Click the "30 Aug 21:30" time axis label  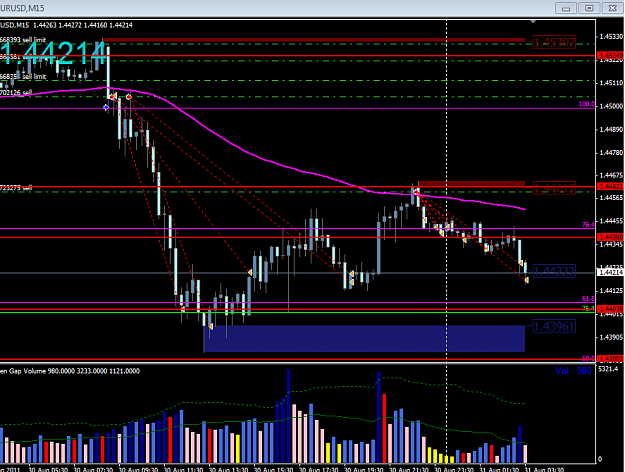click(409, 469)
